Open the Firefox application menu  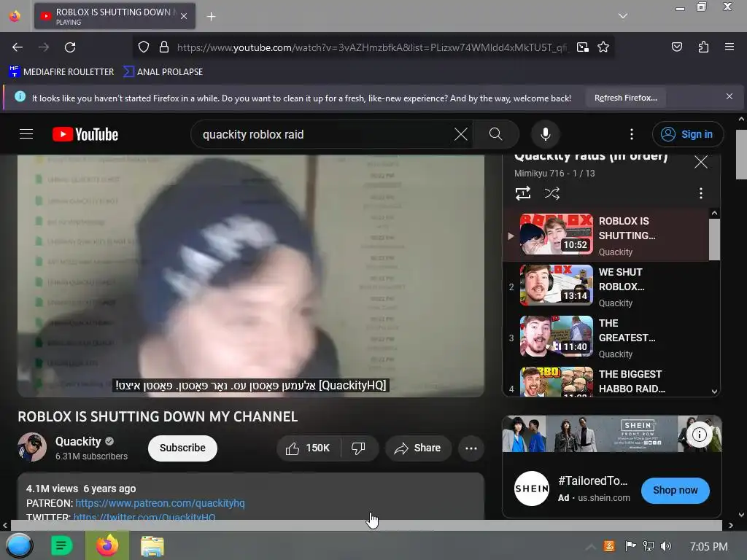click(x=729, y=47)
